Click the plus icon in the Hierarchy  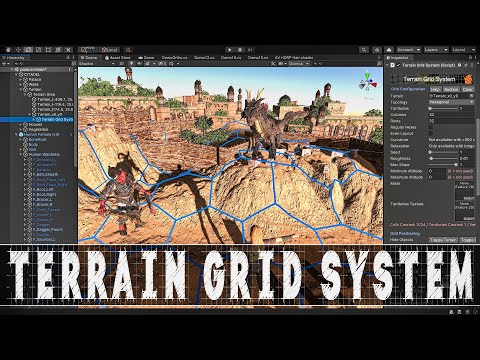(x=5, y=63)
